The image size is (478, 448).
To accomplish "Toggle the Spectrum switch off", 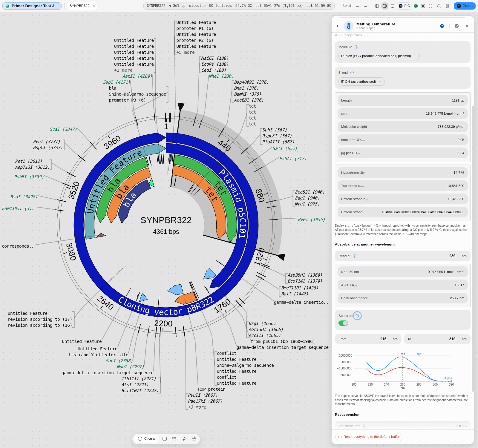I will (x=343, y=323).
